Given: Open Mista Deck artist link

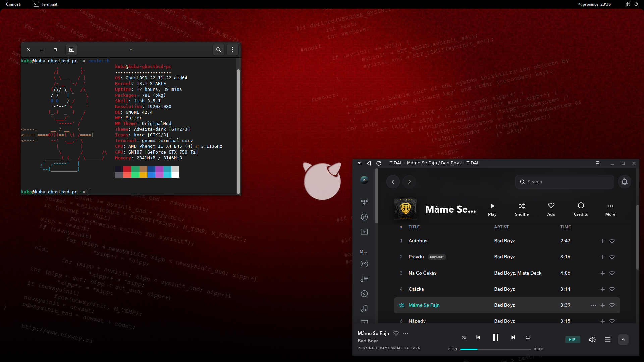Looking at the screenshot, I should [x=529, y=273].
